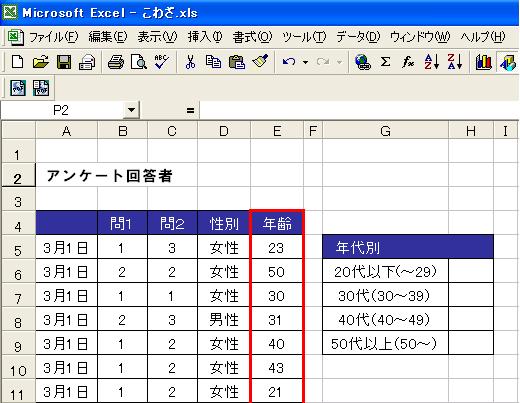Save the workbook with the floppy disk icon
The height and width of the screenshot is (403, 520).
[64, 62]
